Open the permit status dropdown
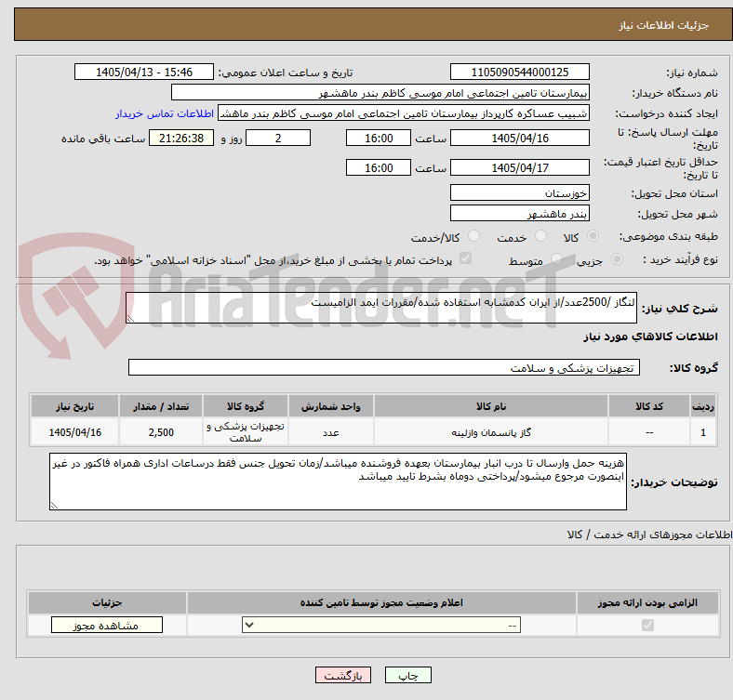Screen dimensions: 733x700 coord(381,626)
